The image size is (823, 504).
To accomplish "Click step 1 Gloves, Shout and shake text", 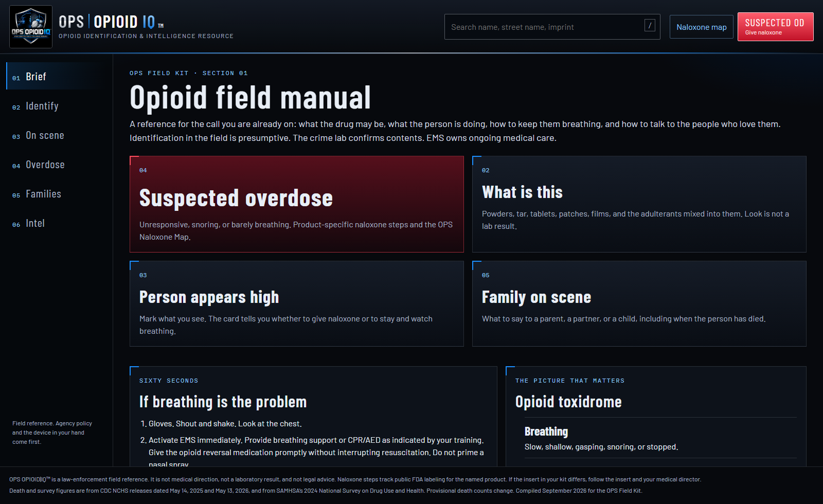I will pyautogui.click(x=225, y=424).
